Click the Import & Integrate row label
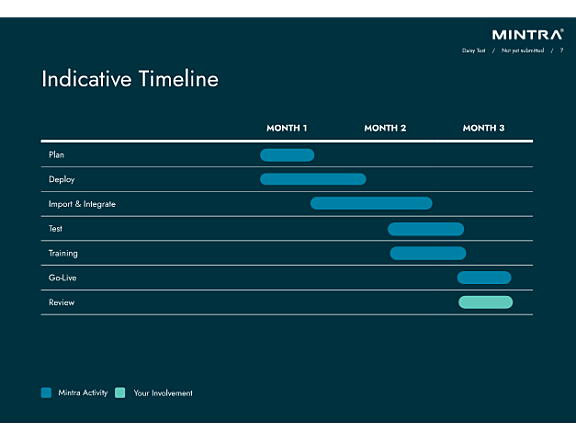 coord(82,204)
